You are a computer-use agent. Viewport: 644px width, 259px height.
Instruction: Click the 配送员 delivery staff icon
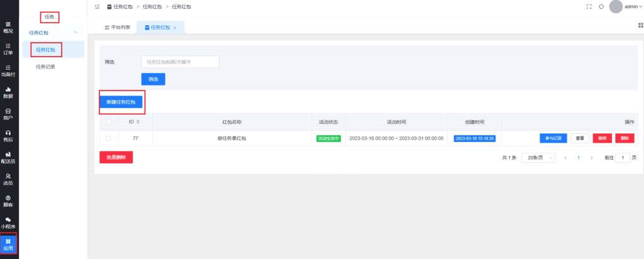coord(9,157)
